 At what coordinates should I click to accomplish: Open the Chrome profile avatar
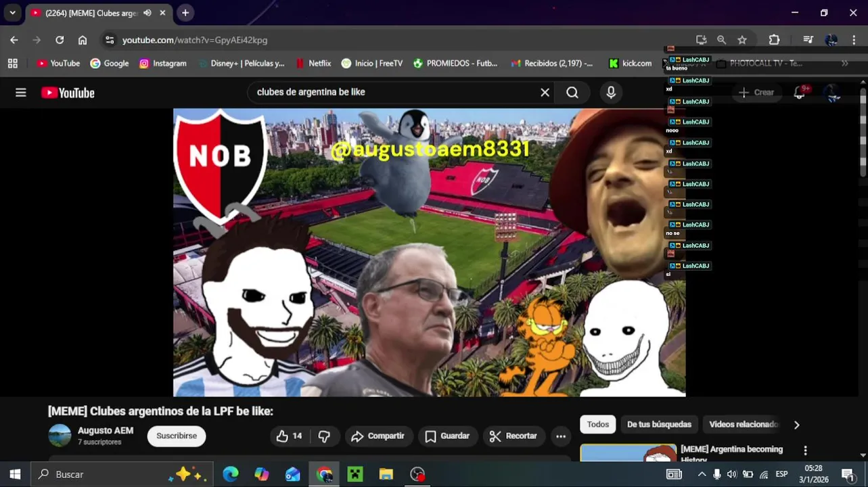831,40
